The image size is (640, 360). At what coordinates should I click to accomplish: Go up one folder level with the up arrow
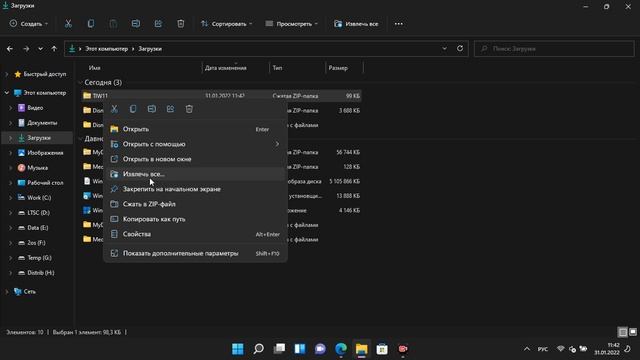(54, 49)
